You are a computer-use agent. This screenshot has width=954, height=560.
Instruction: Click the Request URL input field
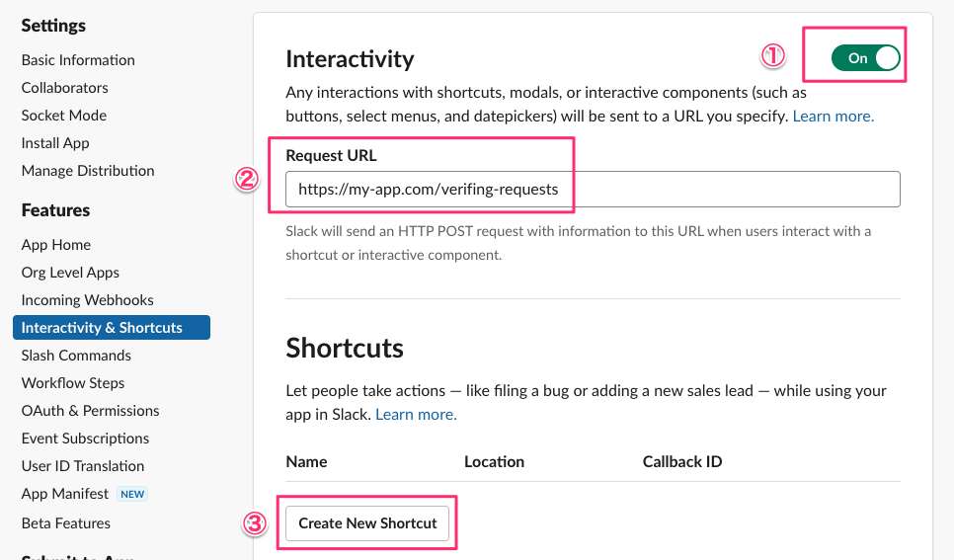(593, 190)
